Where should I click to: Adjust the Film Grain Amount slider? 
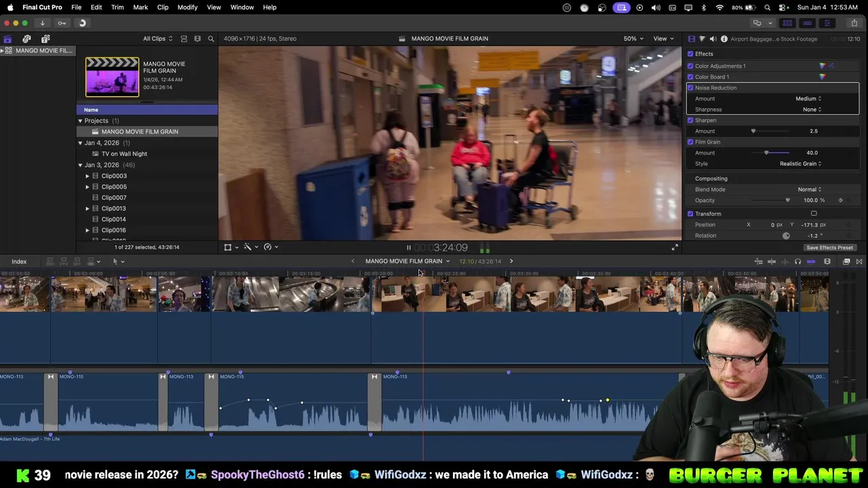tap(766, 152)
